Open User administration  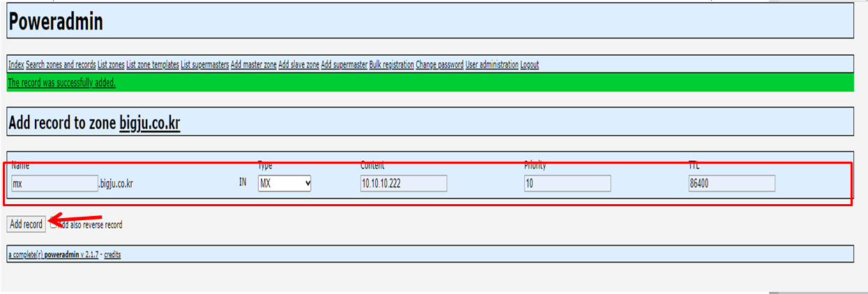(492, 65)
